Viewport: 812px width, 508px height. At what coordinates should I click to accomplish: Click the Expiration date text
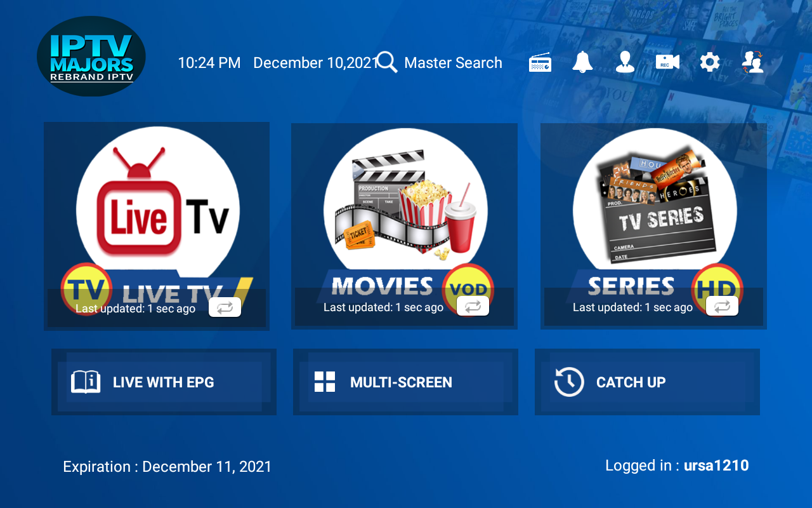(167, 467)
